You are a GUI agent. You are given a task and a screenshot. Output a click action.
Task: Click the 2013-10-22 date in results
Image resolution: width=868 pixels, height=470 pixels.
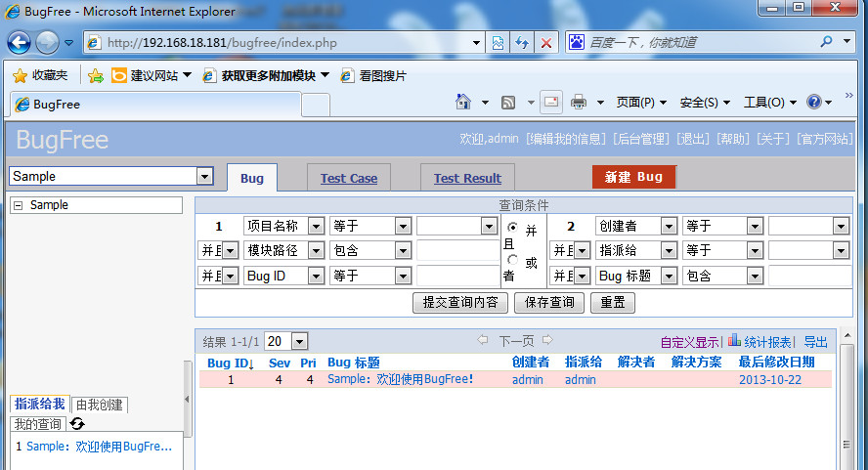(770, 380)
